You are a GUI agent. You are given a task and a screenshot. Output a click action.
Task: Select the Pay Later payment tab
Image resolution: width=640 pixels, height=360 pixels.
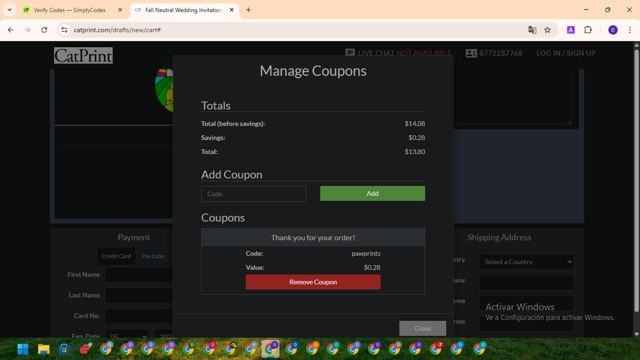tap(153, 256)
